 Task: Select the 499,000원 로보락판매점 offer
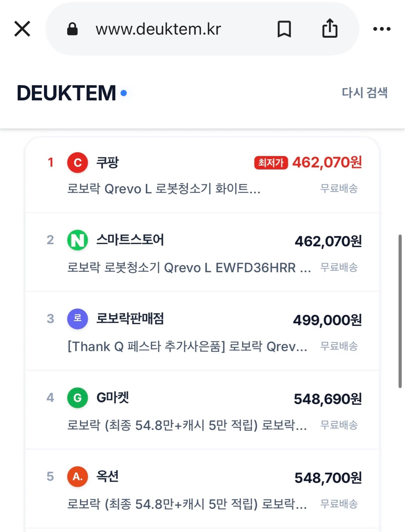pyautogui.click(x=202, y=331)
